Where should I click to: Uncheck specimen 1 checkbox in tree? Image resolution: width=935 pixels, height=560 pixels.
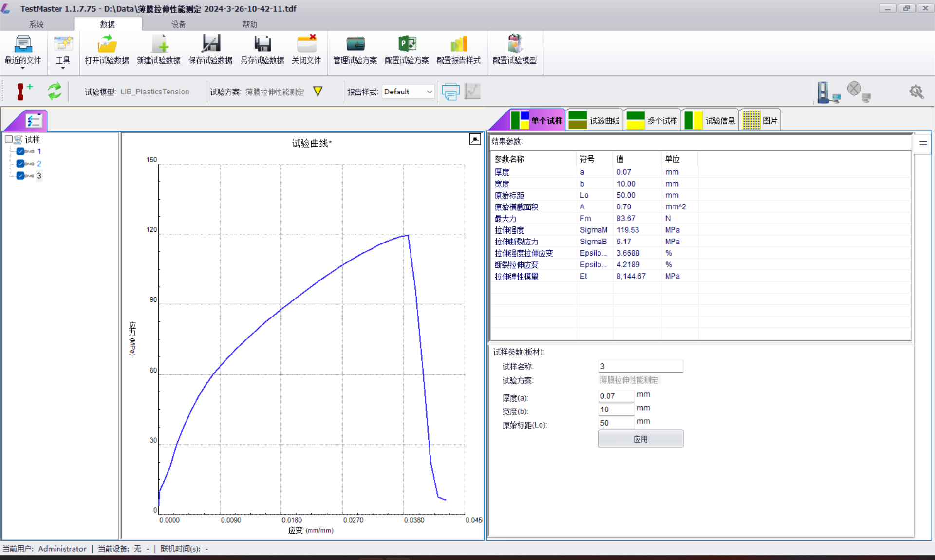tap(20, 151)
